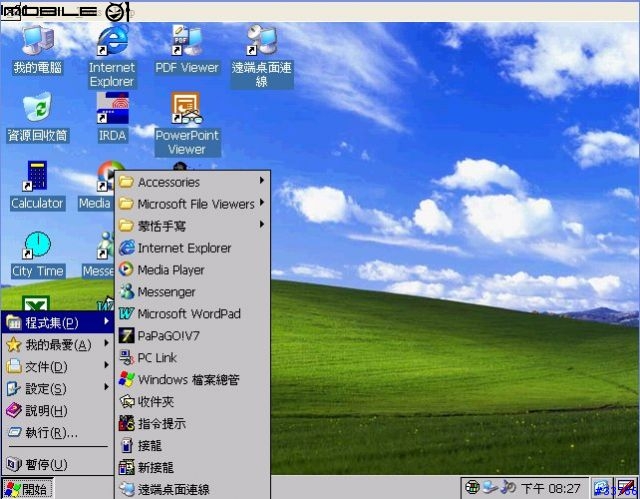Open the 程式集(P) programs menu item
The height and width of the screenshot is (499, 640).
pos(58,323)
